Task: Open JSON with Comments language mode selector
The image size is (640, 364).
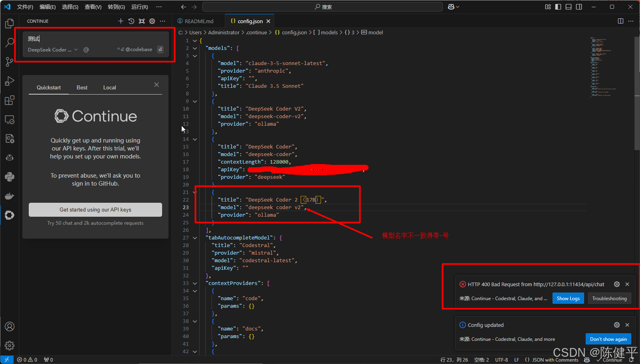Action: (555, 360)
